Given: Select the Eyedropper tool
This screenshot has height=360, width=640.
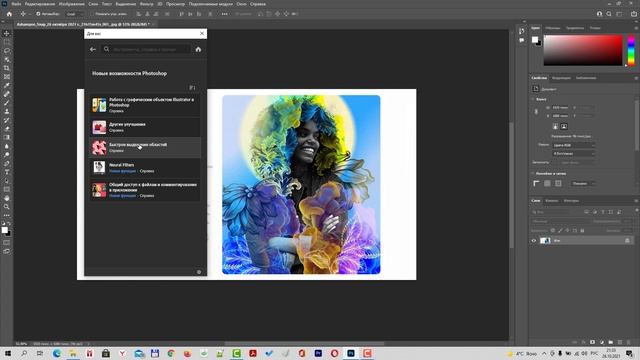Looking at the screenshot, I should point(7,85).
